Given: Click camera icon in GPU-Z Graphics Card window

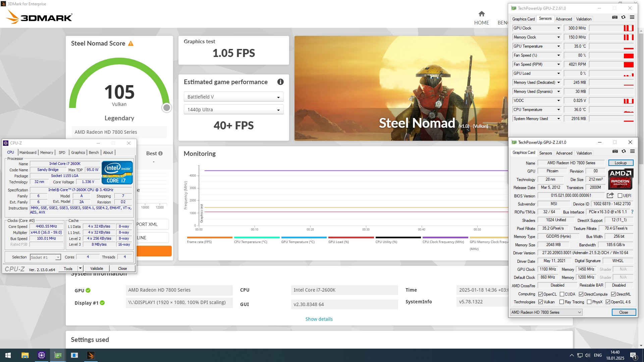Looking at the screenshot, I should coord(615,151).
